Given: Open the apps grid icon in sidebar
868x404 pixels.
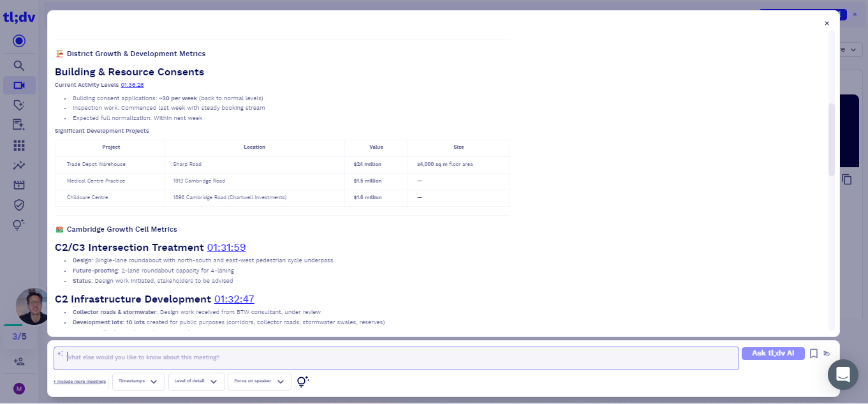Looking at the screenshot, I should [19, 146].
